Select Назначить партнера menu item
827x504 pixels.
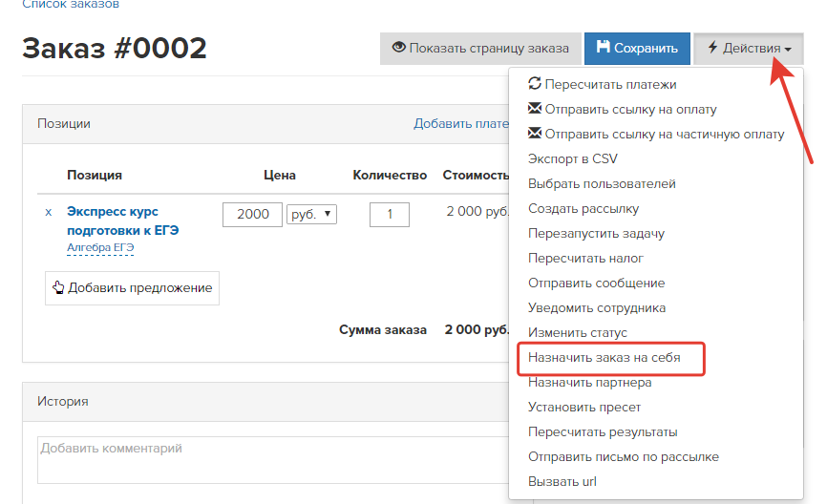pos(589,382)
